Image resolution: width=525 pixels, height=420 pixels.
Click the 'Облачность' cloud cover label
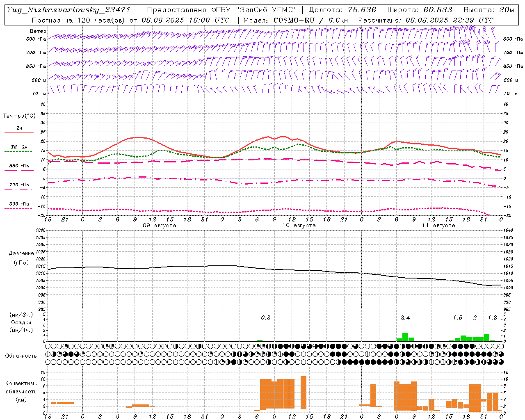click(21, 356)
